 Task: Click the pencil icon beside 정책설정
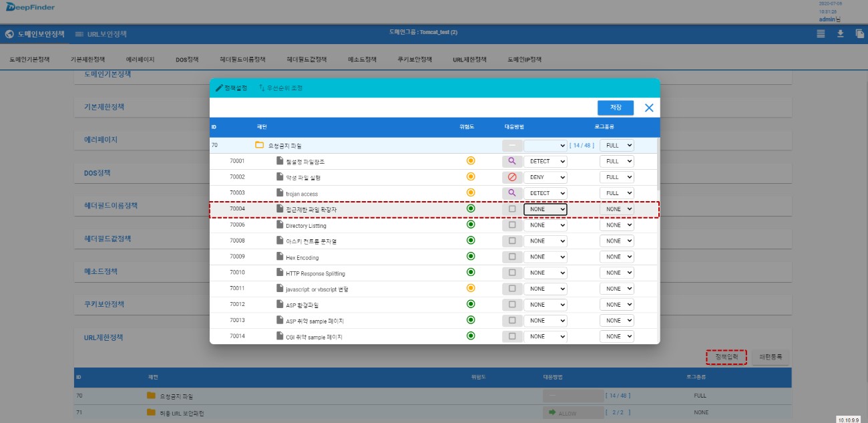tap(220, 88)
